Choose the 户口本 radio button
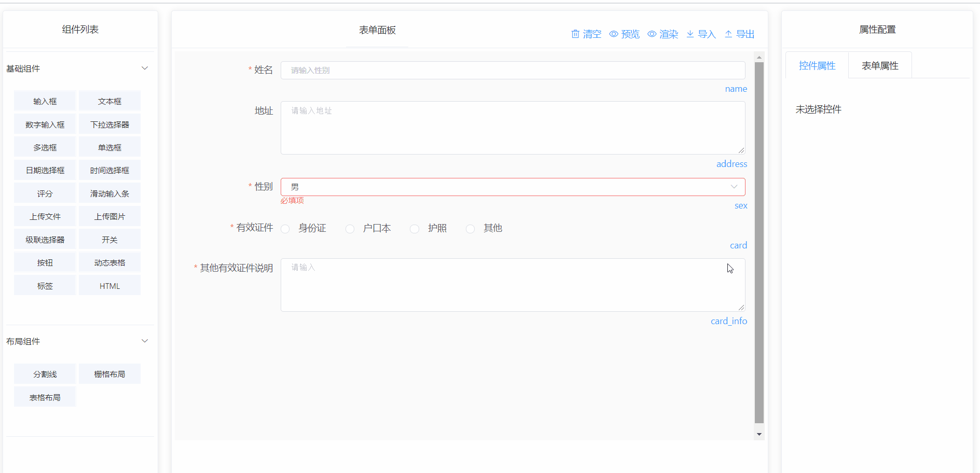The height and width of the screenshot is (473, 980). (x=350, y=229)
